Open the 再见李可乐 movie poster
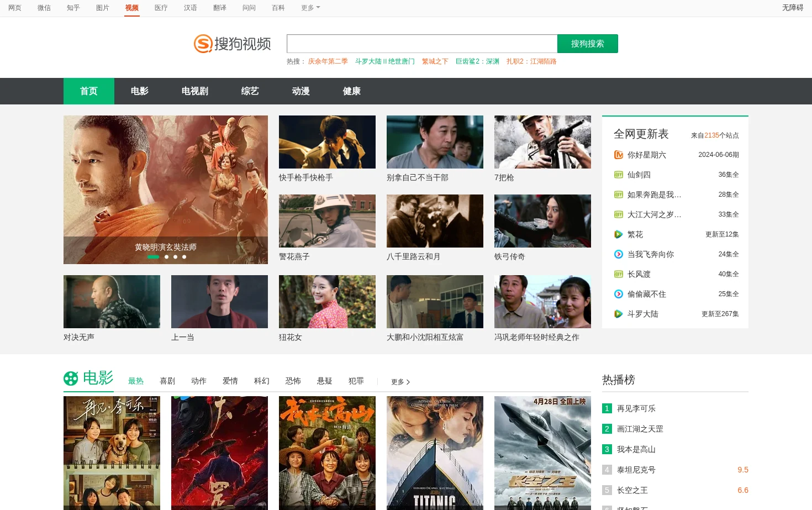The width and height of the screenshot is (812, 510). [112, 453]
